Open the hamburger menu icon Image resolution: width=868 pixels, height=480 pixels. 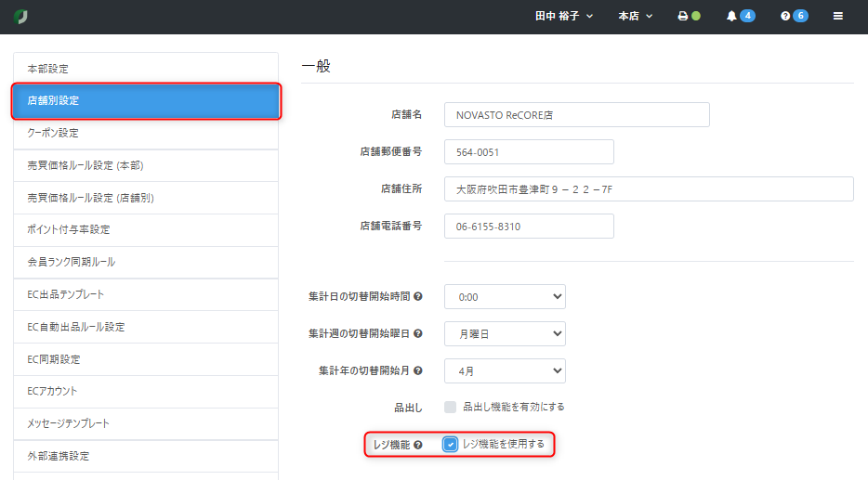pyautogui.click(x=838, y=17)
